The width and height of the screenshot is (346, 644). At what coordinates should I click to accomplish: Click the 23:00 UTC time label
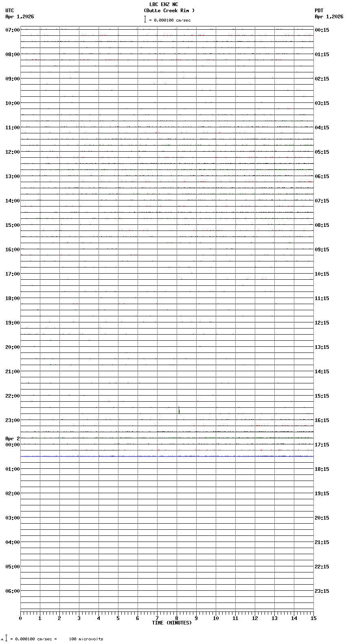[x=13, y=420]
